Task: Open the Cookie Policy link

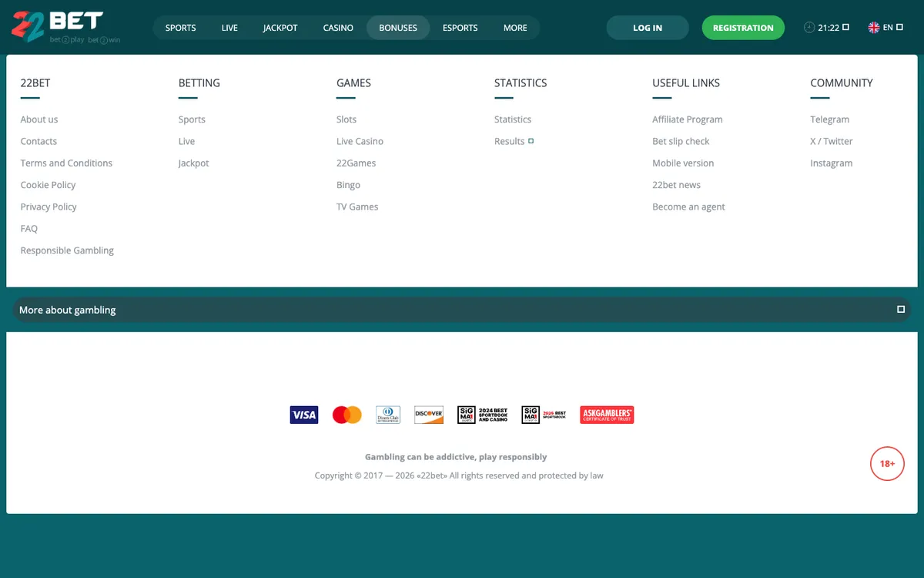Action: click(x=48, y=185)
